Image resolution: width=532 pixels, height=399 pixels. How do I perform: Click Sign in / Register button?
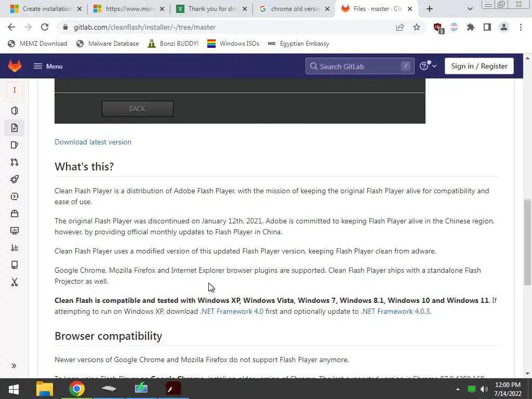tap(479, 66)
